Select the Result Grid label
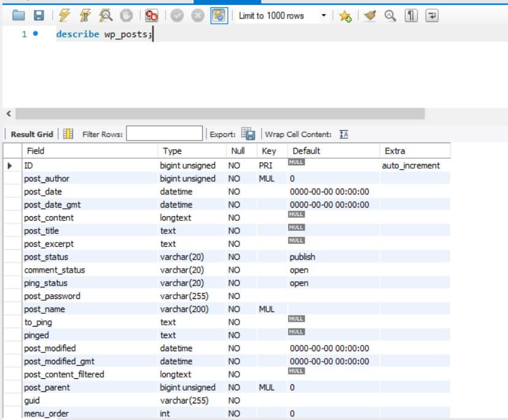This screenshot has height=420, width=508. 32,134
